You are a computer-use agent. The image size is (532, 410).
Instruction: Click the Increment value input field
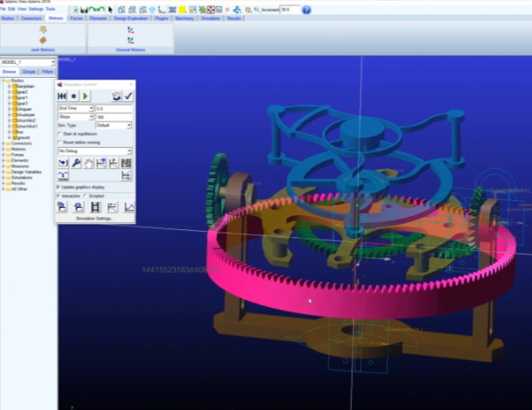click(290, 10)
